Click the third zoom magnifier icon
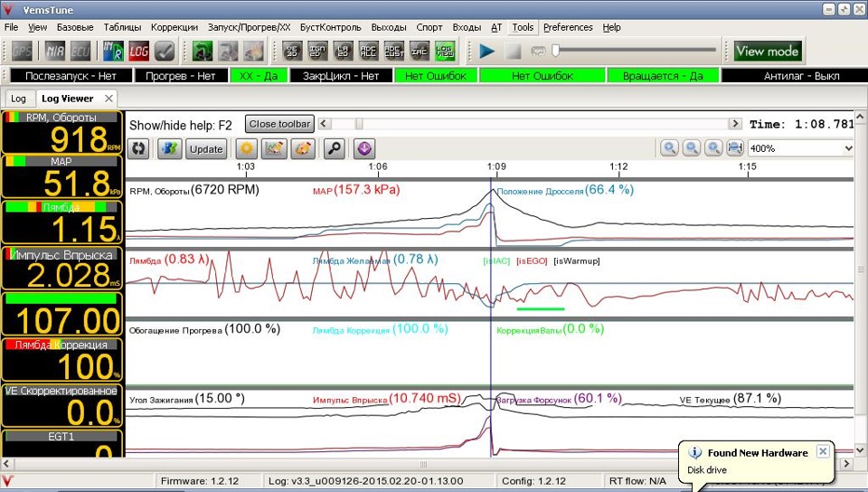The width and height of the screenshot is (868, 492). [x=713, y=148]
